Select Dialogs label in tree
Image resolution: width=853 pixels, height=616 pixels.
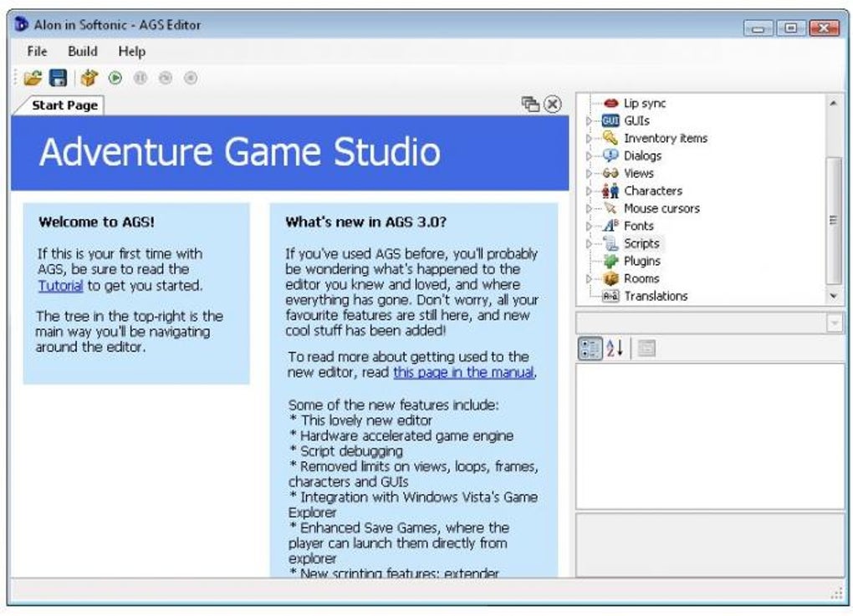pos(642,155)
